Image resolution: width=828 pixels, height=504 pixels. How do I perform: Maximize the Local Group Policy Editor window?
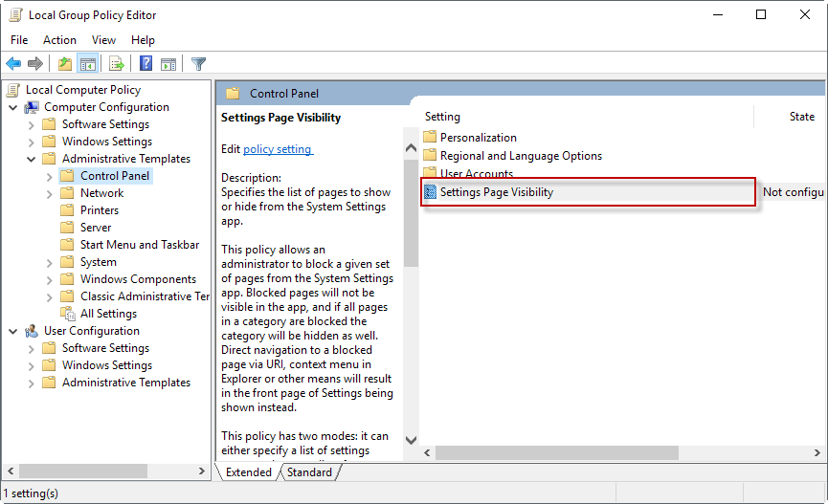click(x=761, y=14)
